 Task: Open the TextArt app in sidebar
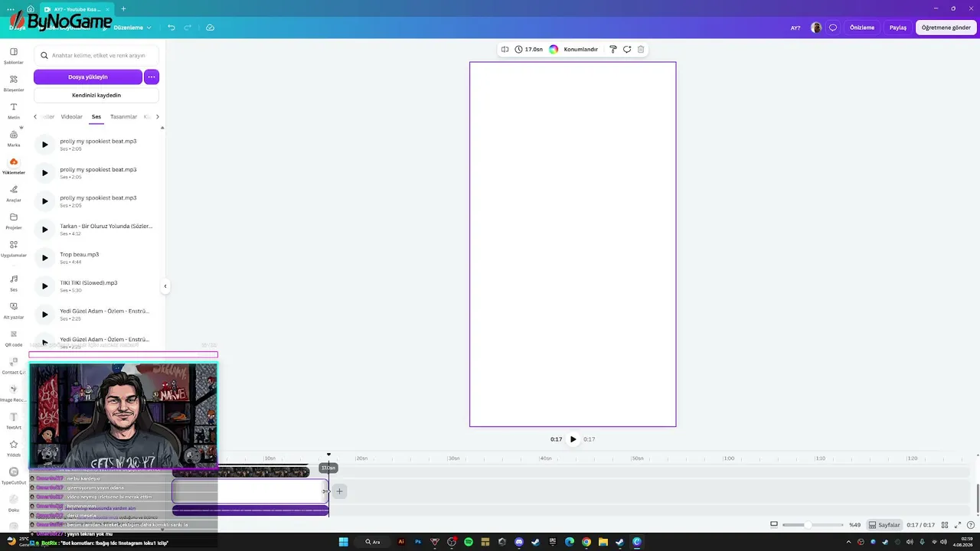point(14,420)
